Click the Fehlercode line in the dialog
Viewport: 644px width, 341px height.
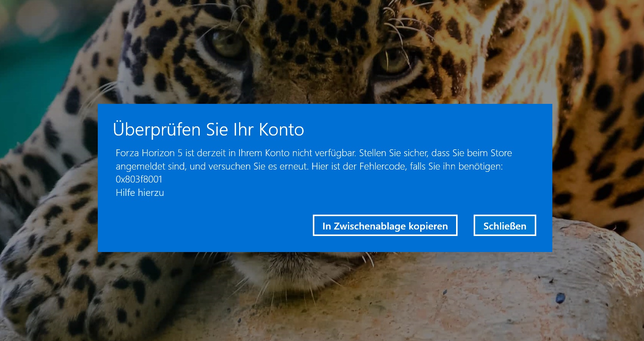(401, 166)
